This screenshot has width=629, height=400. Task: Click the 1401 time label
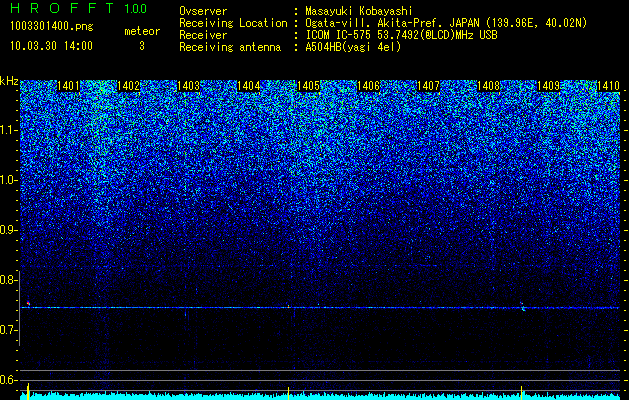[x=68, y=86]
